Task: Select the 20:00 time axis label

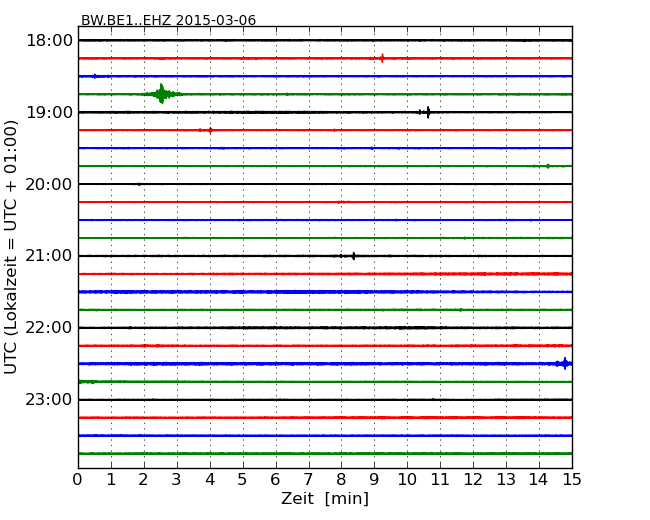Action: pyautogui.click(x=49, y=184)
